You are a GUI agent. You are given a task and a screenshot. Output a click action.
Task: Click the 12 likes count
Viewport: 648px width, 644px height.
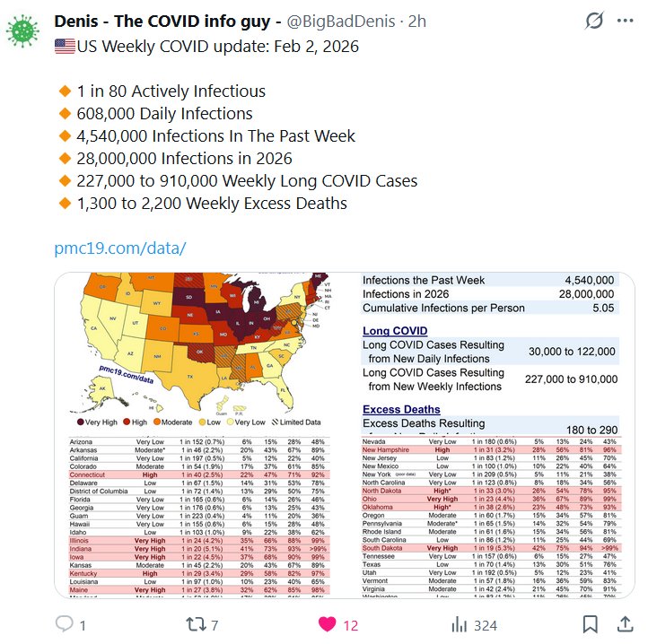(351, 623)
